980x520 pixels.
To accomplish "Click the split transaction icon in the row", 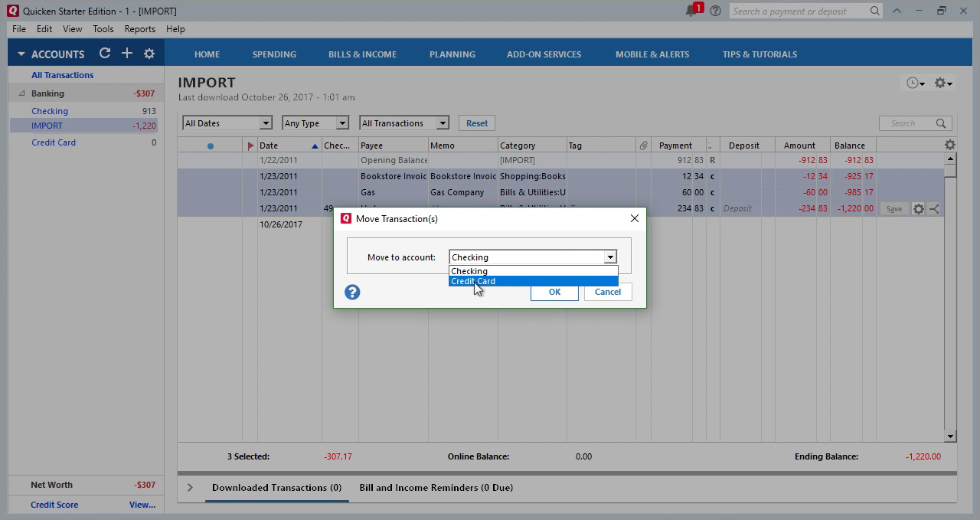I will [x=934, y=208].
